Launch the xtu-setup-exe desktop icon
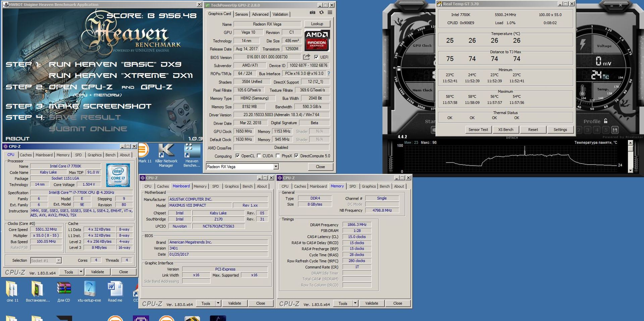Screen dimensions: 644x321 [x=89, y=291]
